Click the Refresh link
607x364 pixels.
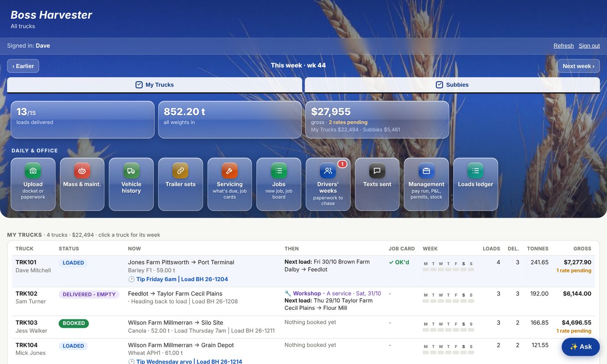(x=563, y=46)
